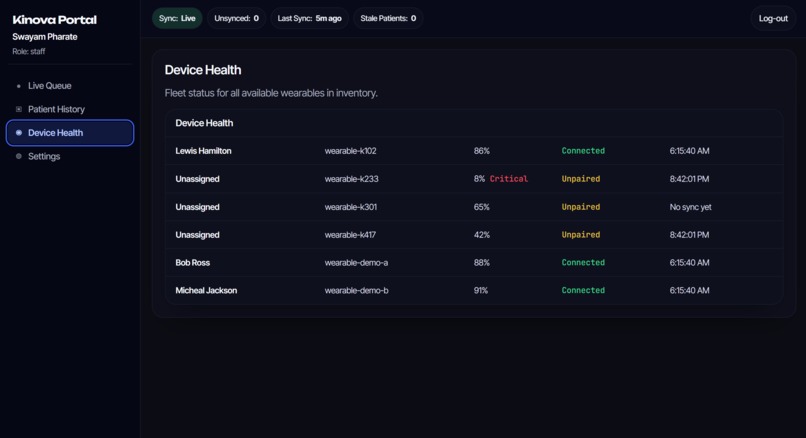
Task: Click wearable-k233's 8:42:01 PM timestamp
Action: [689, 179]
